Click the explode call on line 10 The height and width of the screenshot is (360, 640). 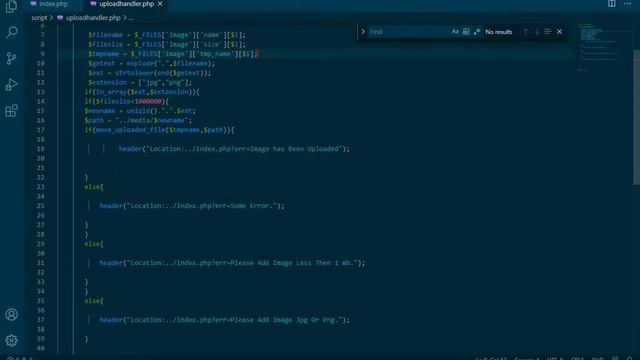pyautogui.click(x=140, y=63)
